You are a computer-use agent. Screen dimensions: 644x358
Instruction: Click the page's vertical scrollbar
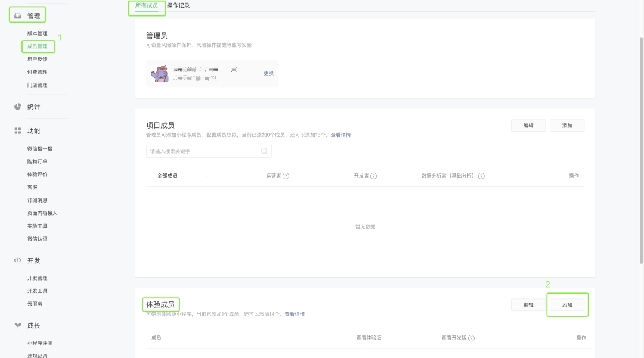[x=641, y=150]
